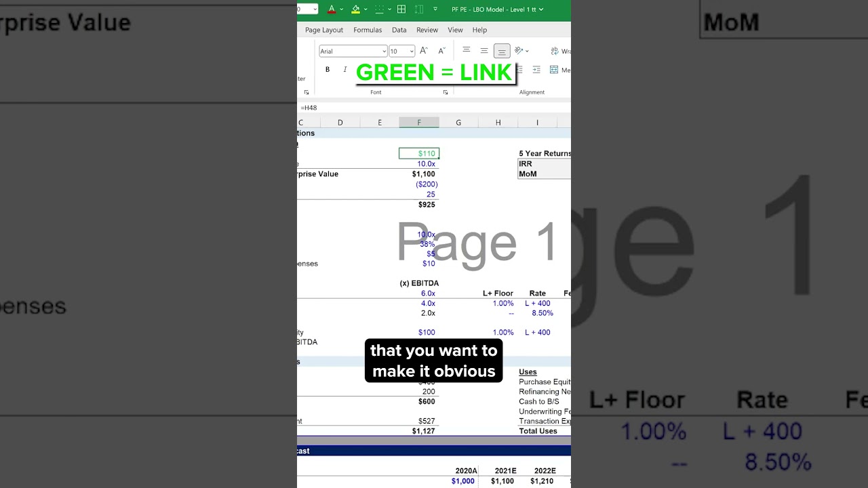Open the Page Layout tab

[324, 30]
